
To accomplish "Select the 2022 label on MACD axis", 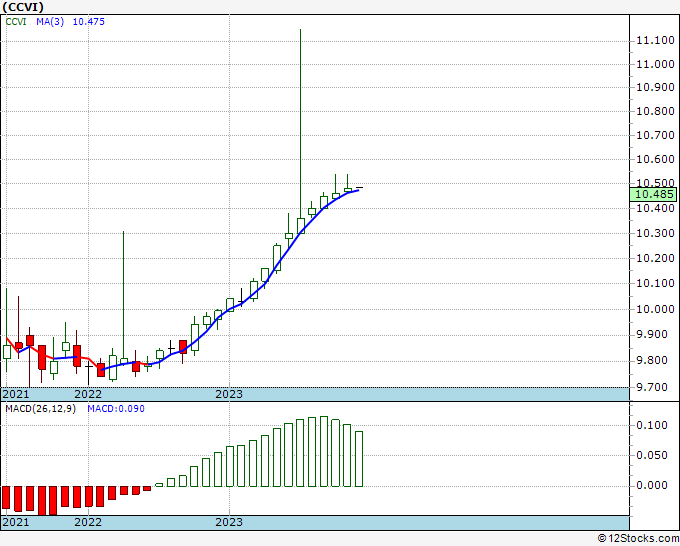I will coord(88,522).
